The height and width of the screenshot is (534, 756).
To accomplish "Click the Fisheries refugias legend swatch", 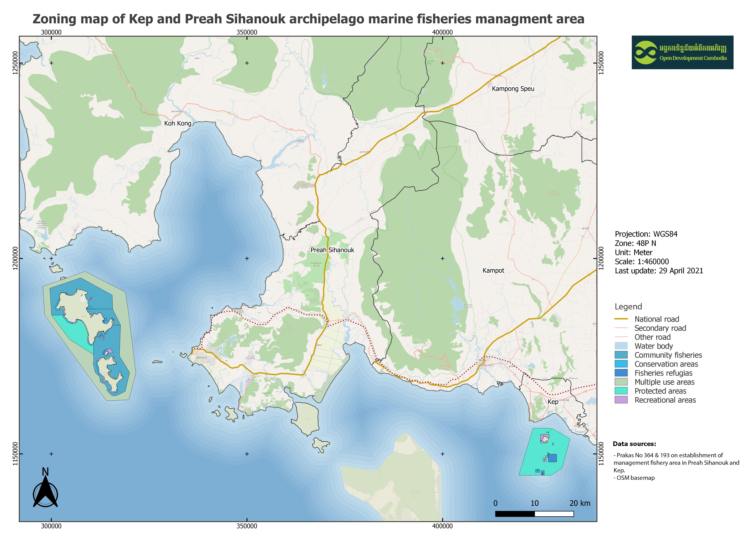I will 621,373.
